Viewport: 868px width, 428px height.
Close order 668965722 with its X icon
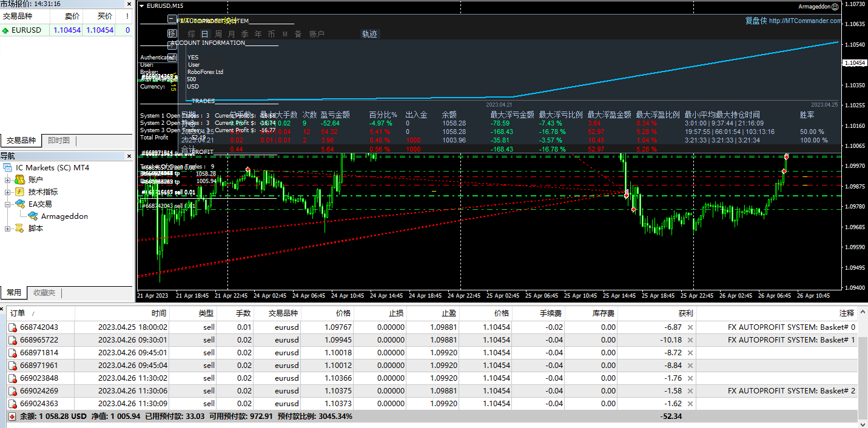click(690, 340)
